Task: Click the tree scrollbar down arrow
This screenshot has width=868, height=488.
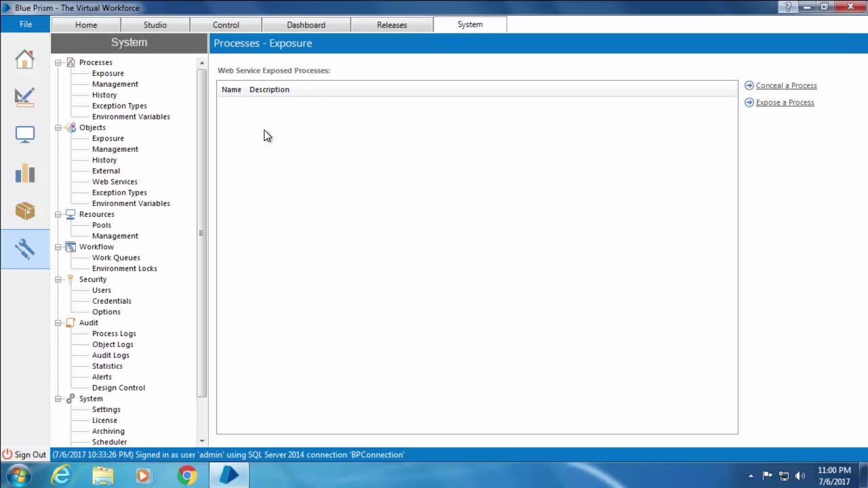Action: click(201, 441)
